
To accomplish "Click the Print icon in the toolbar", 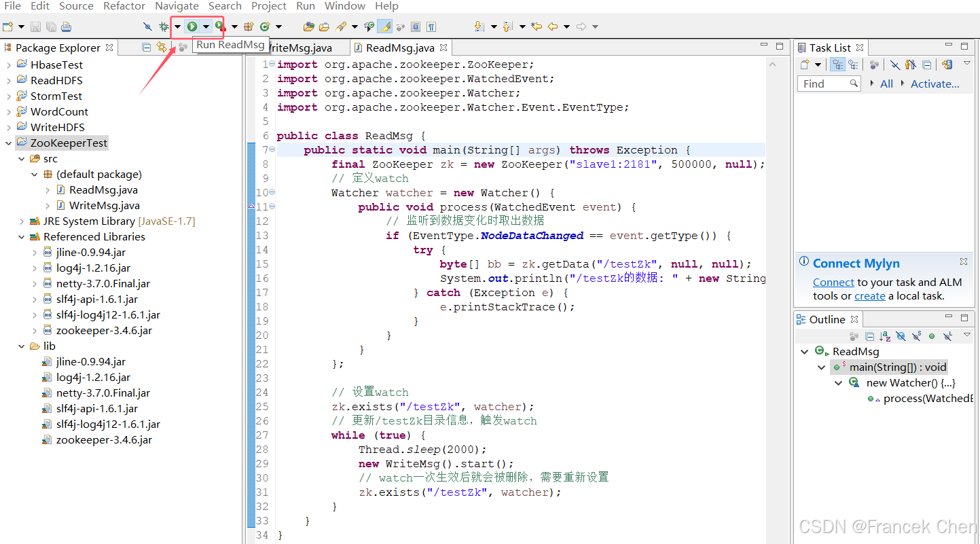I will pos(66,26).
